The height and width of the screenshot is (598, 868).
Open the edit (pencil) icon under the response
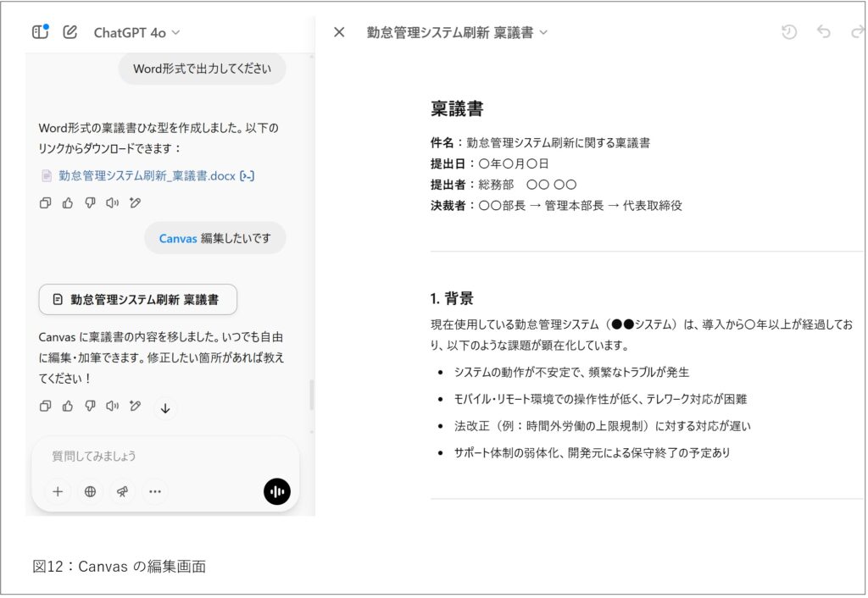[135, 407]
